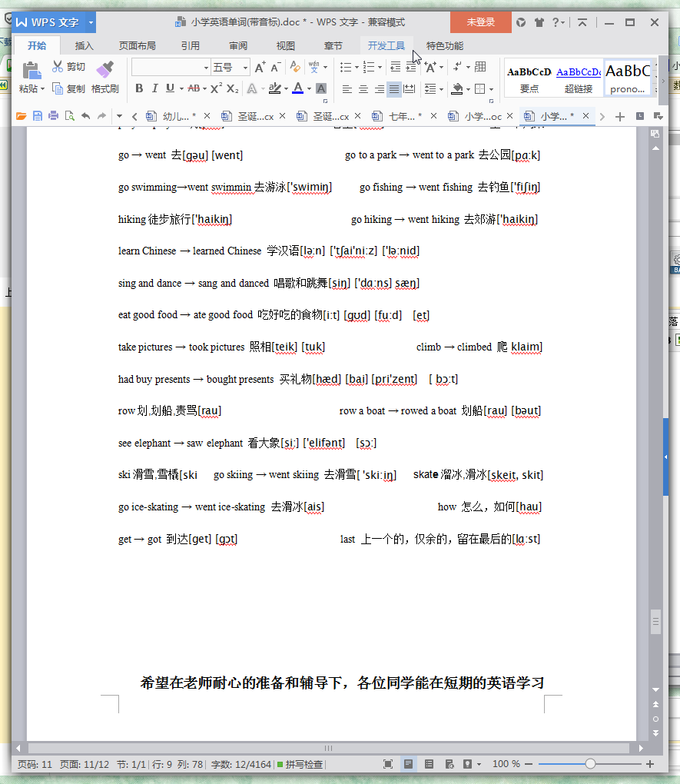Switch to full screen view in status bar

pyautogui.click(x=387, y=764)
